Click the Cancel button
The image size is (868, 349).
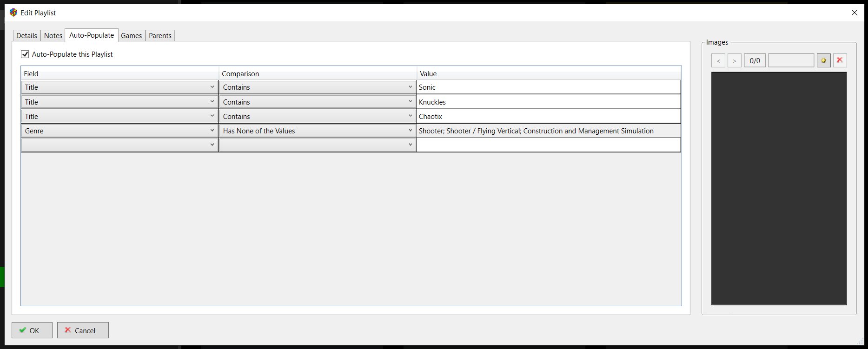pyautogui.click(x=83, y=330)
